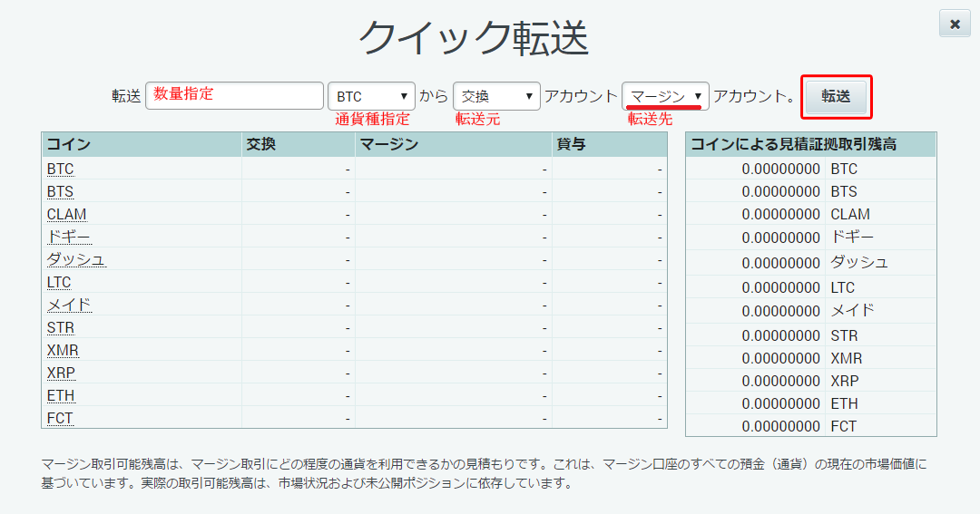Click the transfer amount input field
The image size is (980, 514).
[234, 96]
